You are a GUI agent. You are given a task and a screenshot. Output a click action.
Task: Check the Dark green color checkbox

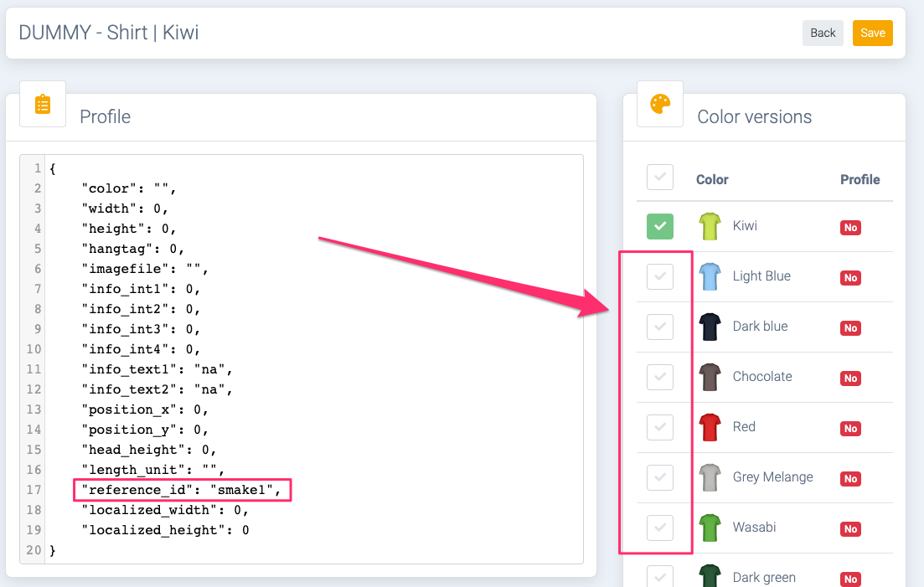point(660,576)
